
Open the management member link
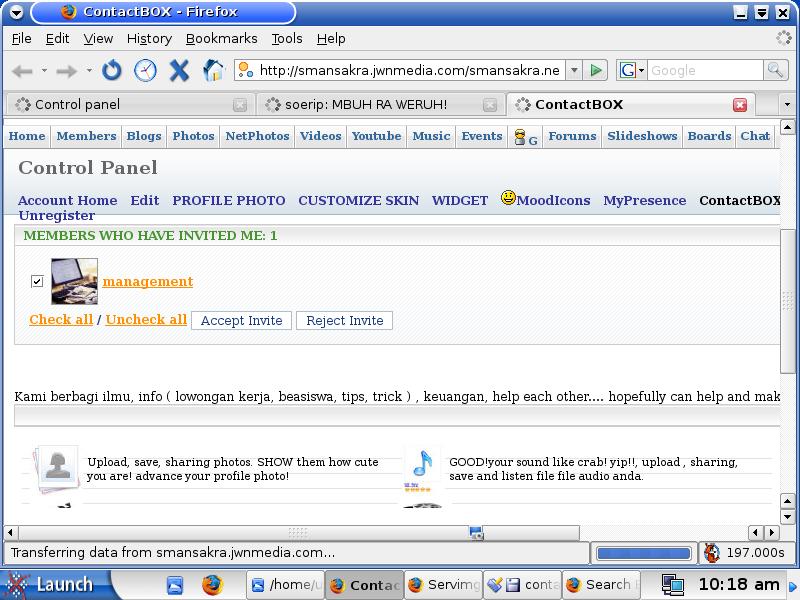click(147, 282)
